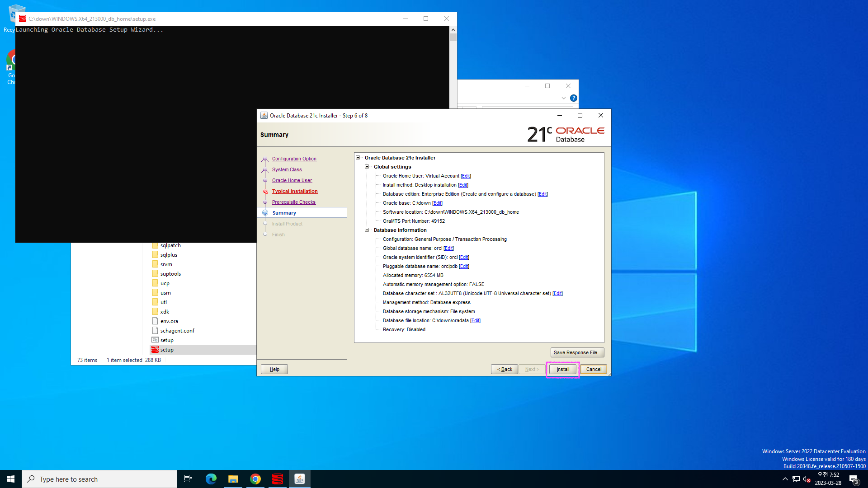Open Google Chrome from taskbar
This screenshot has width=868, height=488.
pos(255,479)
